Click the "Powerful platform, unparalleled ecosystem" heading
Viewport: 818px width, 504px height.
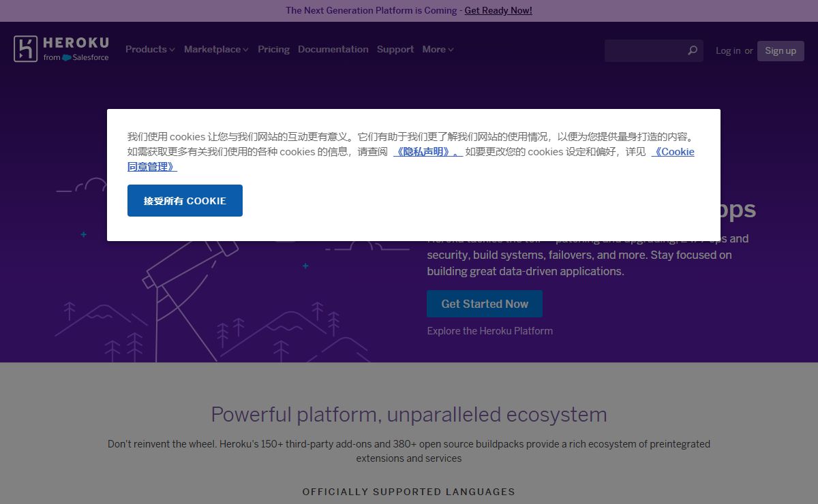tap(409, 414)
